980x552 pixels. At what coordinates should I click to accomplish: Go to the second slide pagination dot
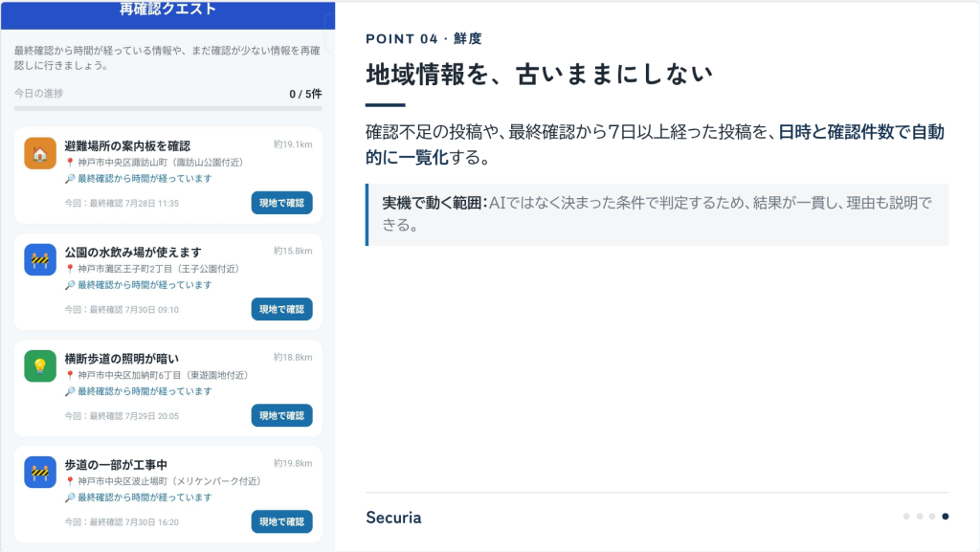tap(920, 517)
